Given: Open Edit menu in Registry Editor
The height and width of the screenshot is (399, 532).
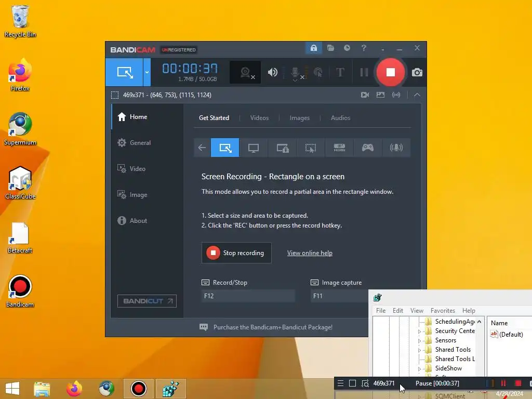Looking at the screenshot, I should 397,311.
